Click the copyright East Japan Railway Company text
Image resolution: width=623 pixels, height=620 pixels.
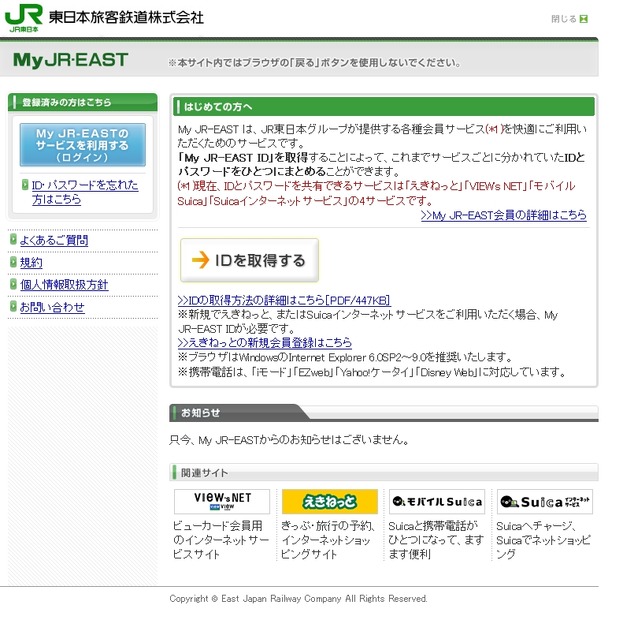[298, 599]
